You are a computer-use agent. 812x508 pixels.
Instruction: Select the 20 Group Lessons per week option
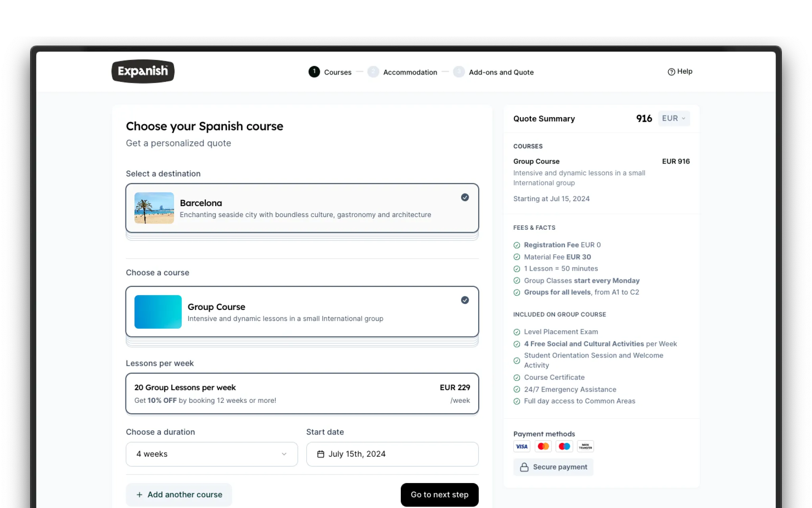[x=302, y=393]
